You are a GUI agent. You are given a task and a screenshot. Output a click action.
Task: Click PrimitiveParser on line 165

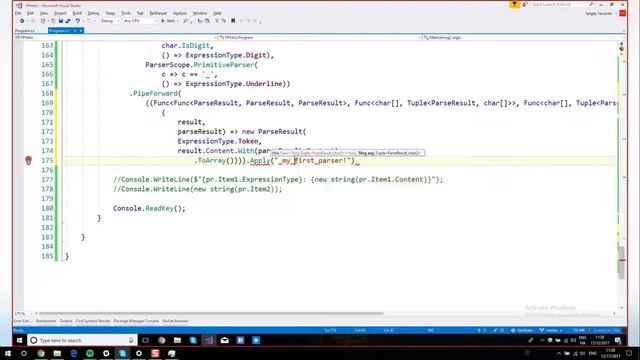point(224,65)
